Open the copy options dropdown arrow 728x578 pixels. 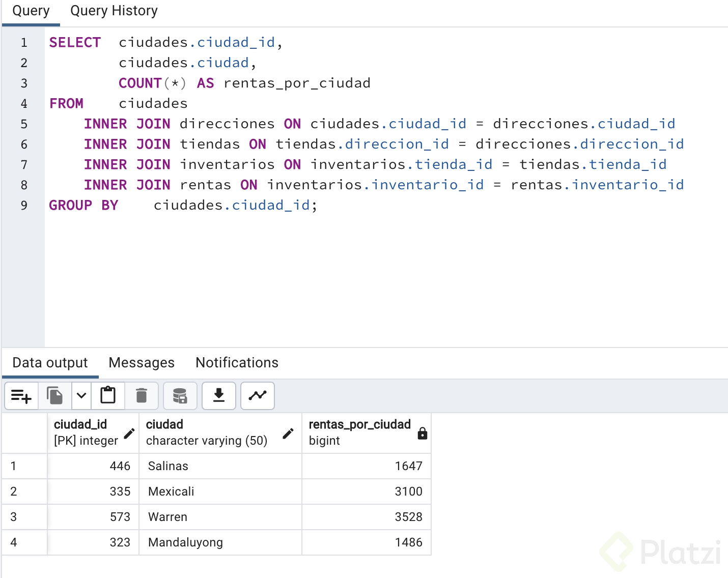point(81,396)
